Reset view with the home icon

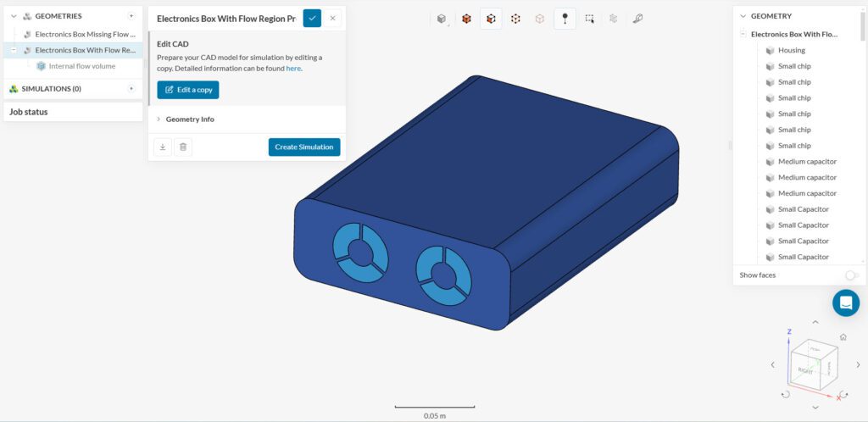pyautogui.click(x=843, y=336)
